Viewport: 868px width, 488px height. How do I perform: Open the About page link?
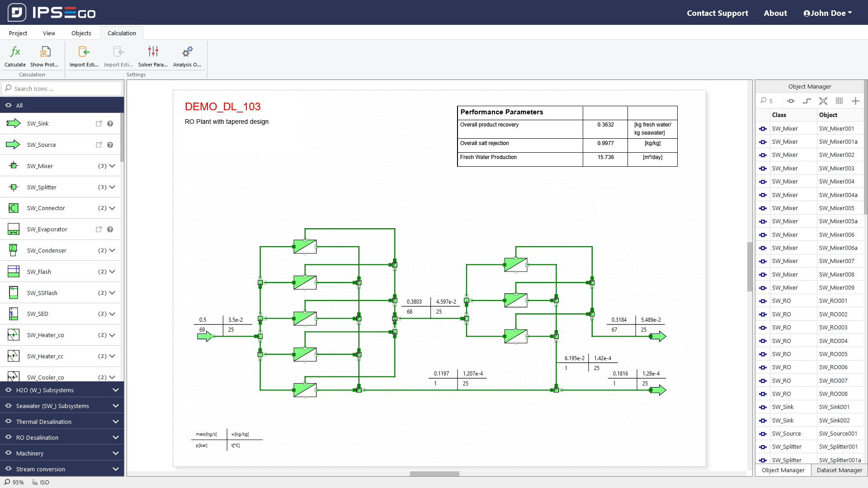point(775,13)
